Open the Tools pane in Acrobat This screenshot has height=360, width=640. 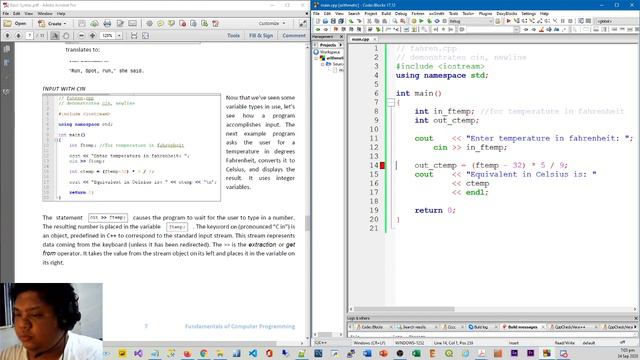(x=233, y=36)
